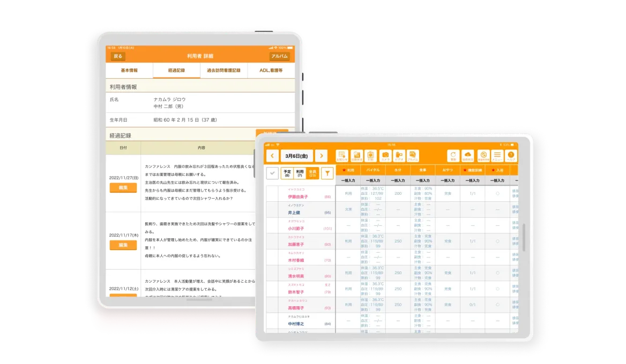Switch to the 過去訪問看護記録 tab
This screenshot has height=364, width=626.
pyautogui.click(x=223, y=70)
